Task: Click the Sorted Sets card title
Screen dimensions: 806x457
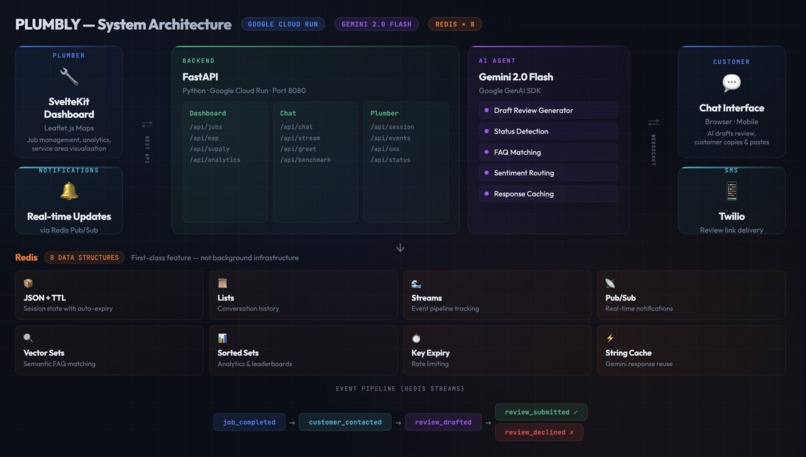Action: tap(238, 353)
